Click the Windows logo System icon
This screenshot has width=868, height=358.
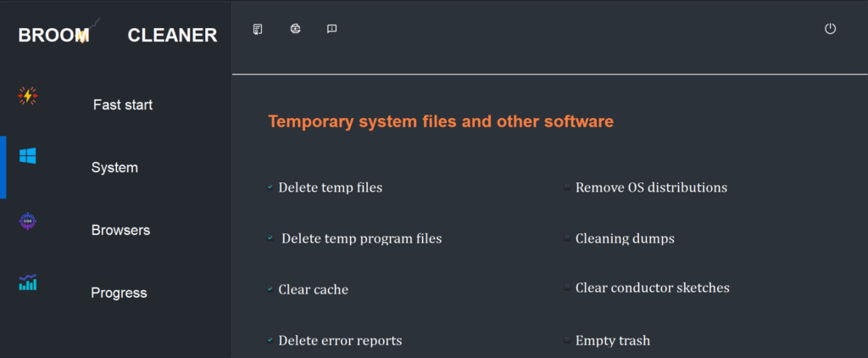pos(27,156)
